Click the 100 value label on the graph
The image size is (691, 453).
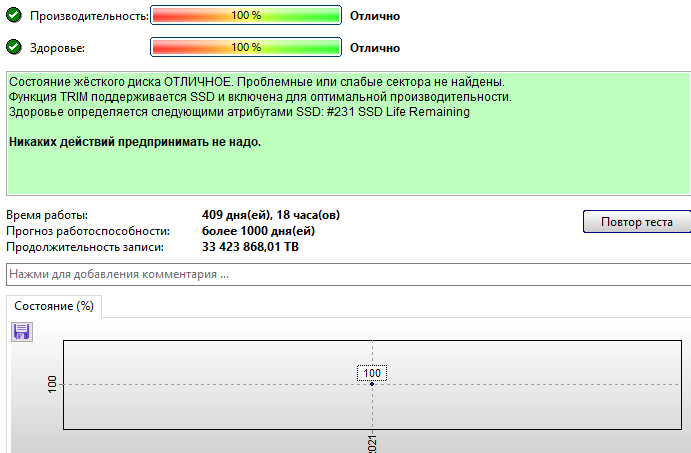coord(372,373)
